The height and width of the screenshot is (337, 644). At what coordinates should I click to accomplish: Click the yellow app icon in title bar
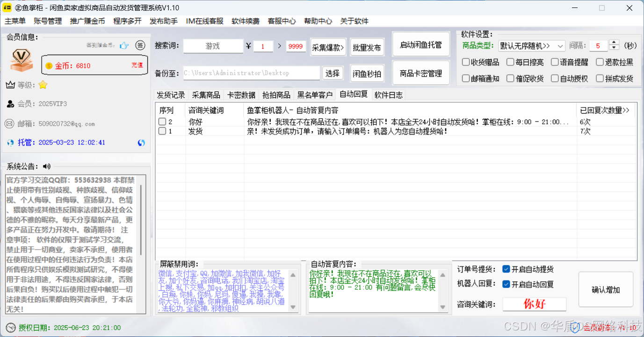[8, 8]
